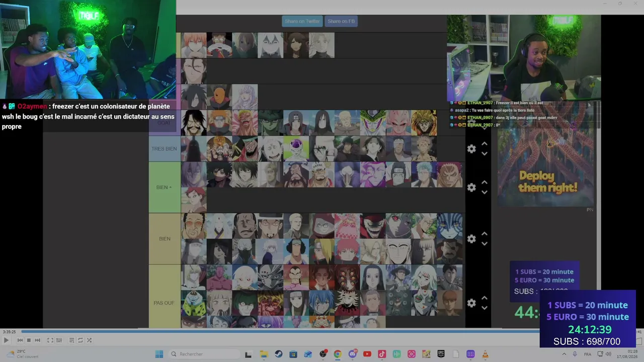644x362 pixels.
Task: Open Epic Games Launcher from the taskbar
Action: click(441, 354)
